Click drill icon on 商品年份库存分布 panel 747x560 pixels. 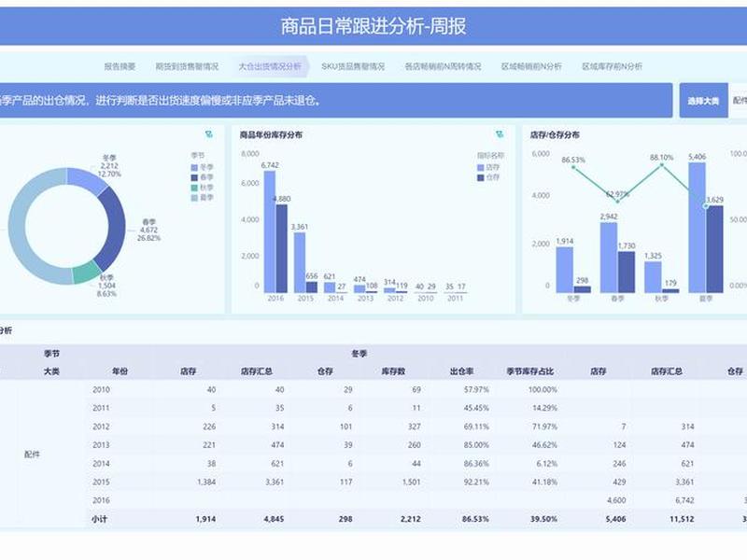500,134
